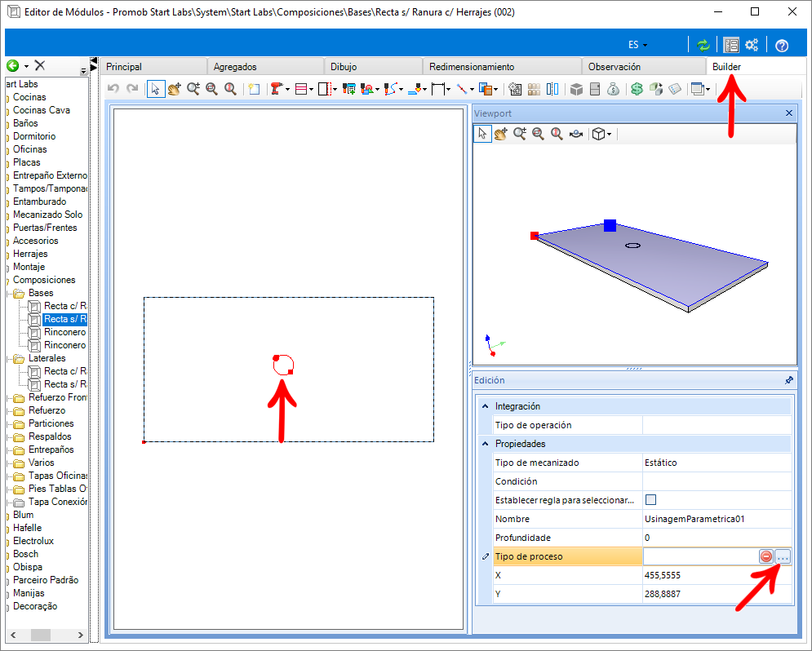Viewport: 812px width, 651px height.
Task: Click the Profundidade value field
Action: pos(717,538)
